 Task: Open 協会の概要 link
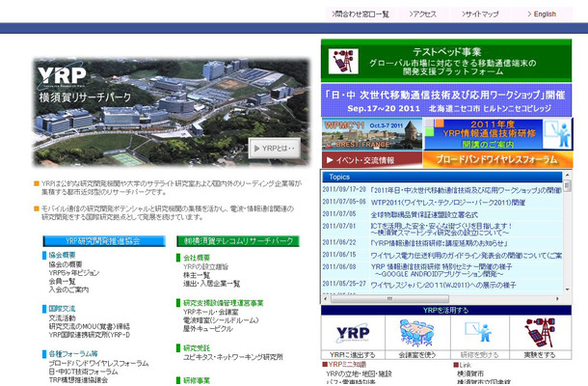[x=66, y=264]
